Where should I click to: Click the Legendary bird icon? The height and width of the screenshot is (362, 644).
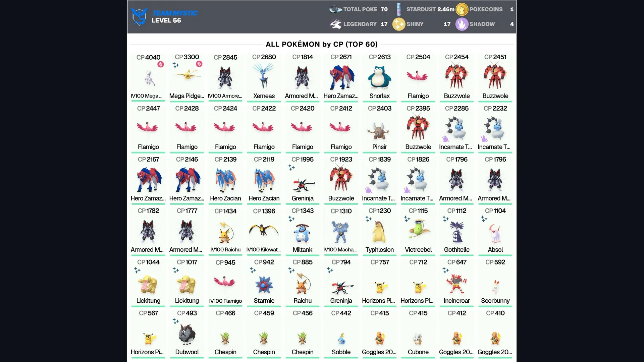click(x=335, y=24)
